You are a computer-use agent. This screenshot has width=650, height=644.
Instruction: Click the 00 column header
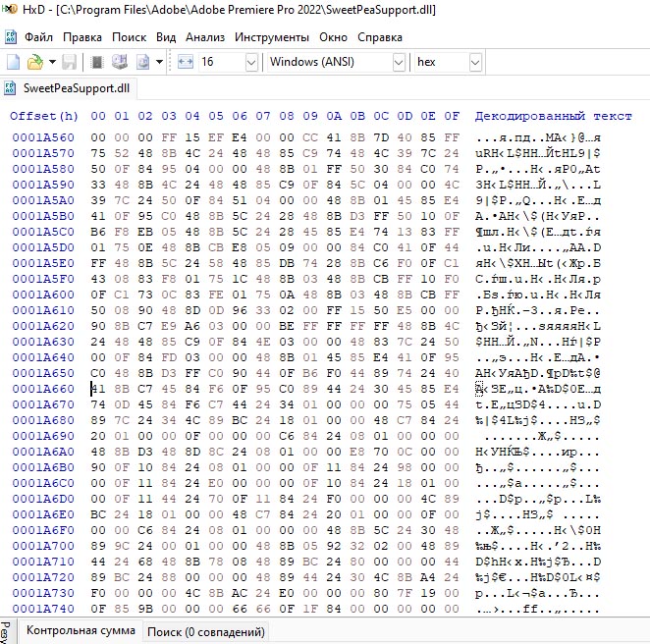98,116
